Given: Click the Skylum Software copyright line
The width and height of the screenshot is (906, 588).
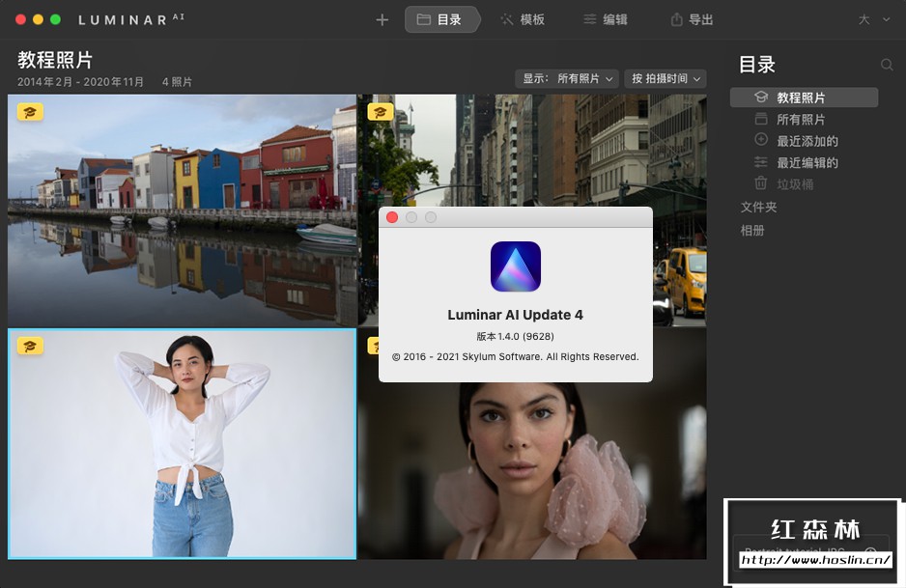Looking at the screenshot, I should point(516,357).
